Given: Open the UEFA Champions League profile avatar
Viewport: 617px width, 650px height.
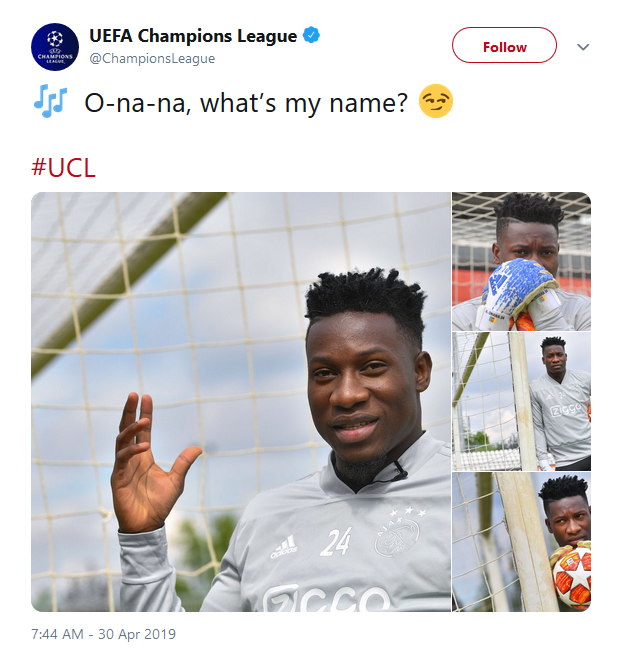Looking at the screenshot, I should [55, 47].
